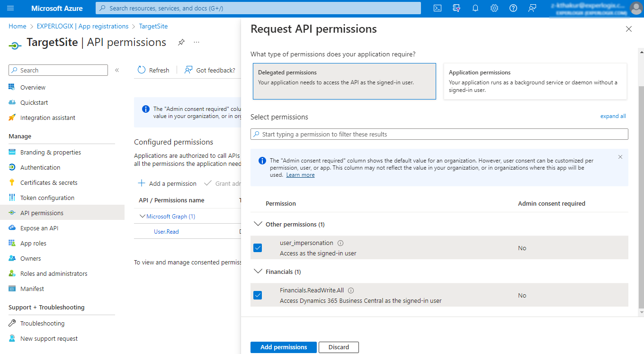The width and height of the screenshot is (644, 354).
Task: Open the account avatar menu
Action: coord(636,8)
